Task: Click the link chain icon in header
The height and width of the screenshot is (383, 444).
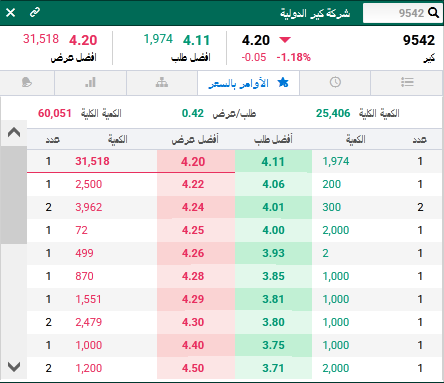Action: pos(35,13)
